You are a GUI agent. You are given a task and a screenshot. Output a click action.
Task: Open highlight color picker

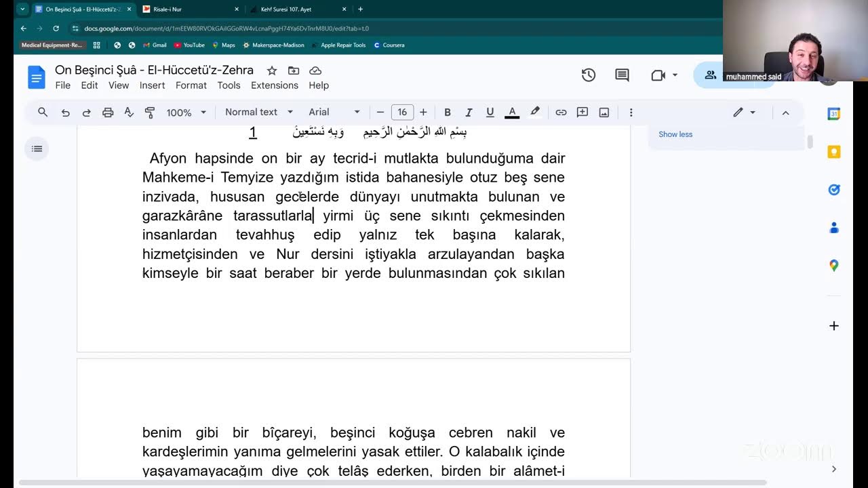[x=535, y=113]
